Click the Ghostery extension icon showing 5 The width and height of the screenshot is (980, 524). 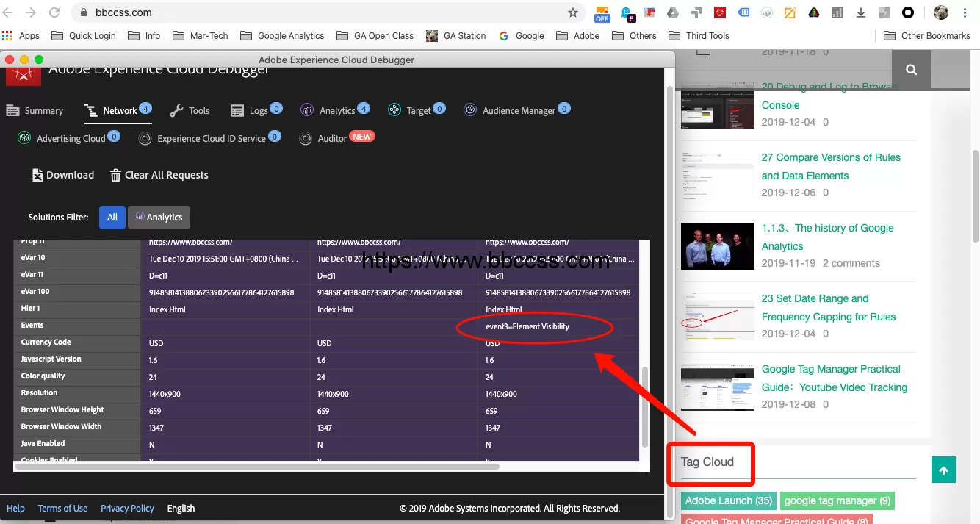(x=627, y=13)
